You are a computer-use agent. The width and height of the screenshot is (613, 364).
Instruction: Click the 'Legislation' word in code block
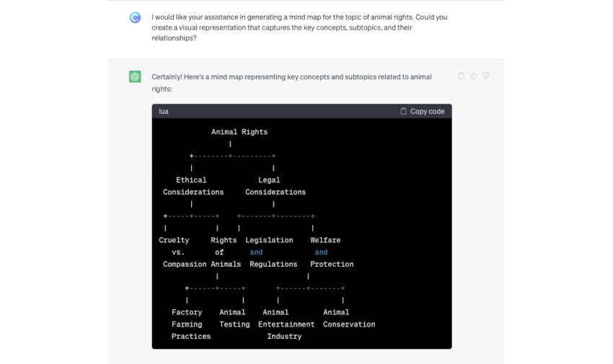pos(269,240)
